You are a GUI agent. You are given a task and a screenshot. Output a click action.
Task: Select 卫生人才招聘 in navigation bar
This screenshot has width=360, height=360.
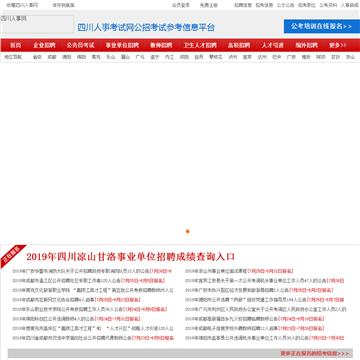pos(200,45)
